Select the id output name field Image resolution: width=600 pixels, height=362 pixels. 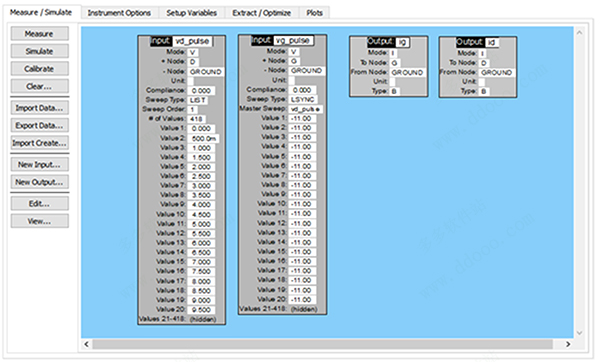pos(492,42)
